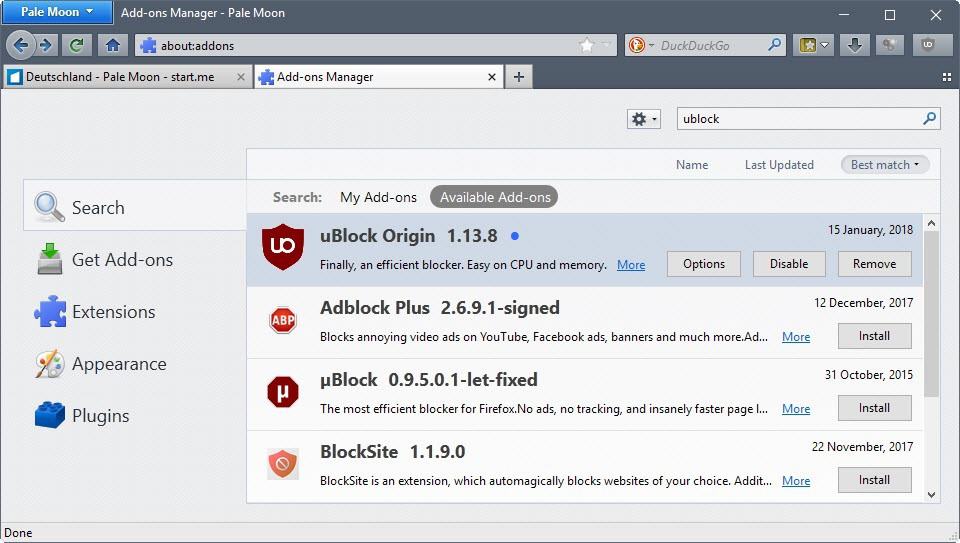Bookmark this page with the star
960x543 pixels.
click(587, 45)
